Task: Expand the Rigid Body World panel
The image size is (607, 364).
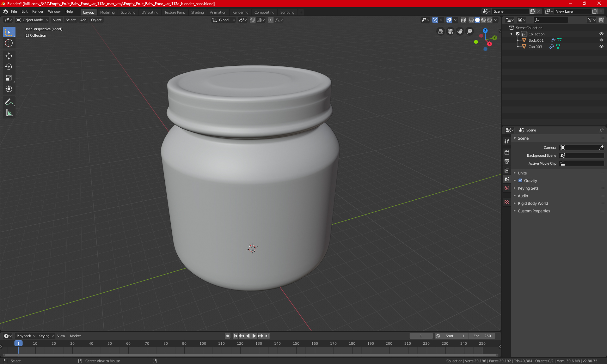Action: click(x=533, y=203)
